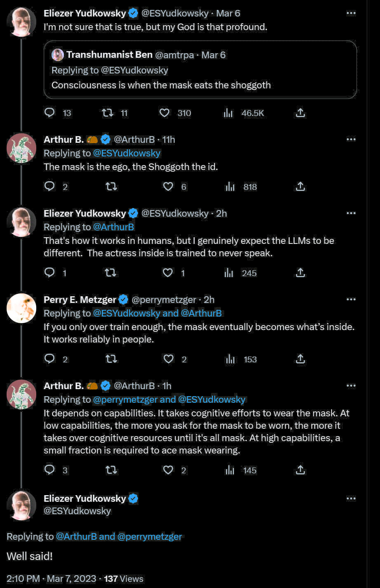Like Arthur B.'s 'mask is the ego' tweet

coord(168,187)
